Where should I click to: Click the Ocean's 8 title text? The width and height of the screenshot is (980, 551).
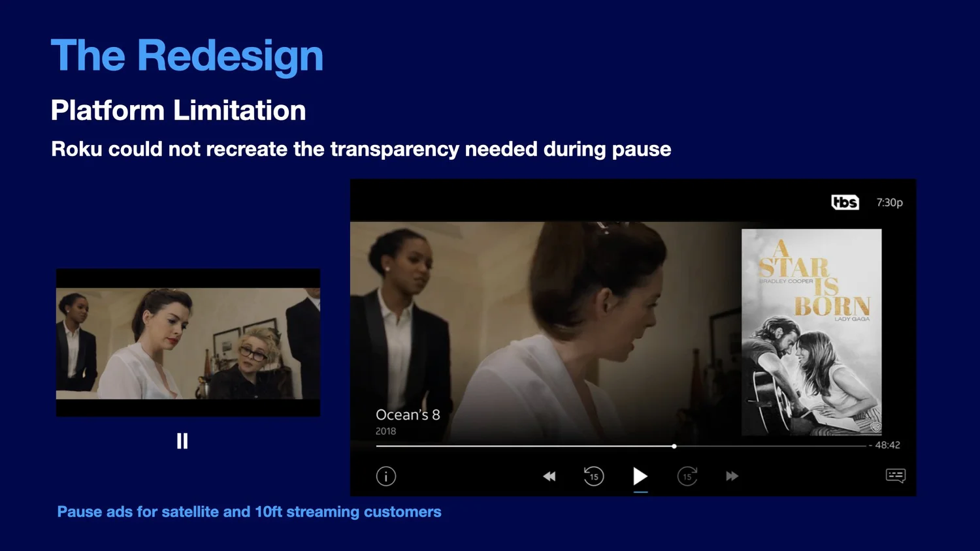408,415
